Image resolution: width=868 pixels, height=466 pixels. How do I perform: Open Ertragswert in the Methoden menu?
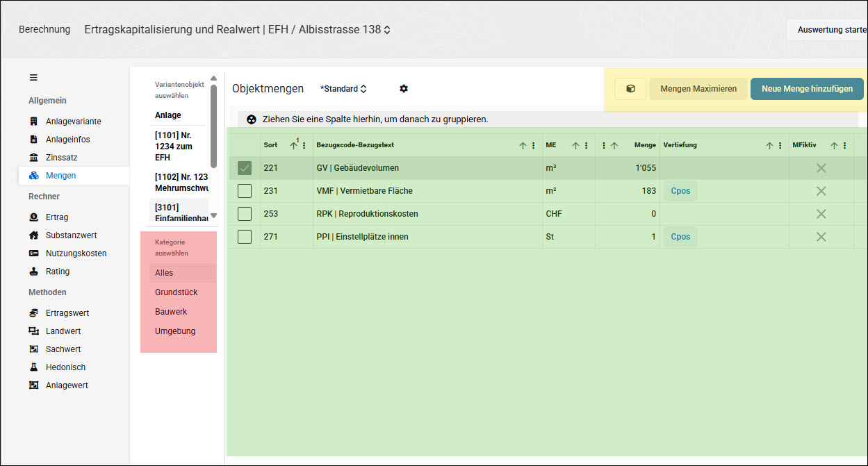(67, 313)
